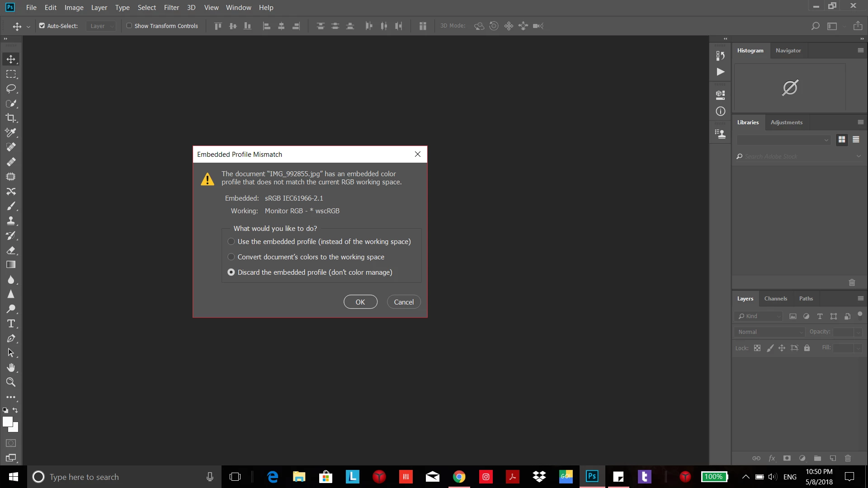Toggle the Auto-Select checkbox
This screenshot has width=868, height=488.
tap(42, 26)
